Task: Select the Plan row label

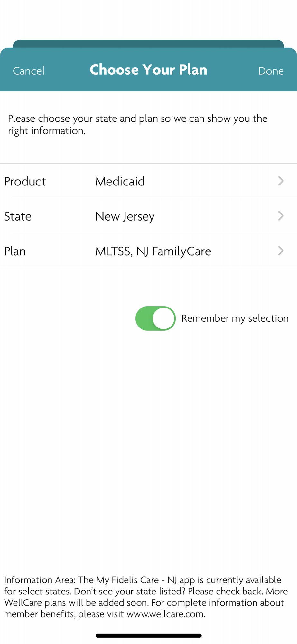Action: tap(15, 251)
